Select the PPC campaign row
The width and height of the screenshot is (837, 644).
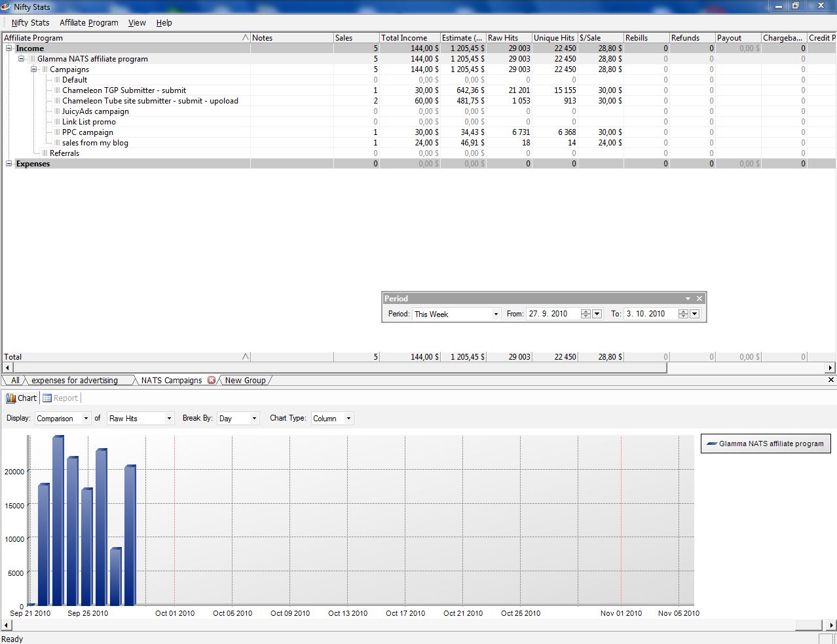419,132
